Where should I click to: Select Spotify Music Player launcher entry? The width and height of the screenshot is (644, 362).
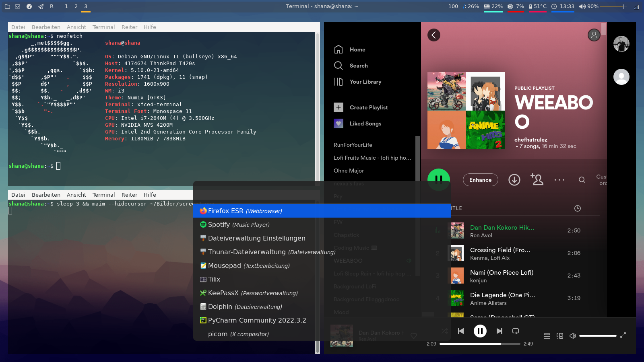pyautogui.click(x=322, y=224)
